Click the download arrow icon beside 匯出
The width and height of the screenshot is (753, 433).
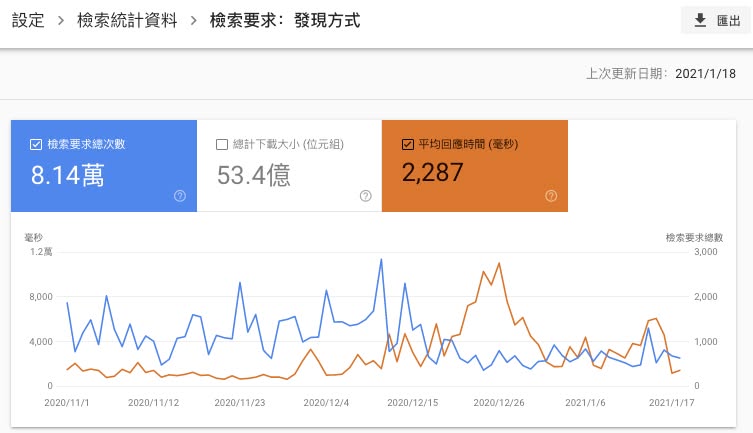tap(700, 20)
